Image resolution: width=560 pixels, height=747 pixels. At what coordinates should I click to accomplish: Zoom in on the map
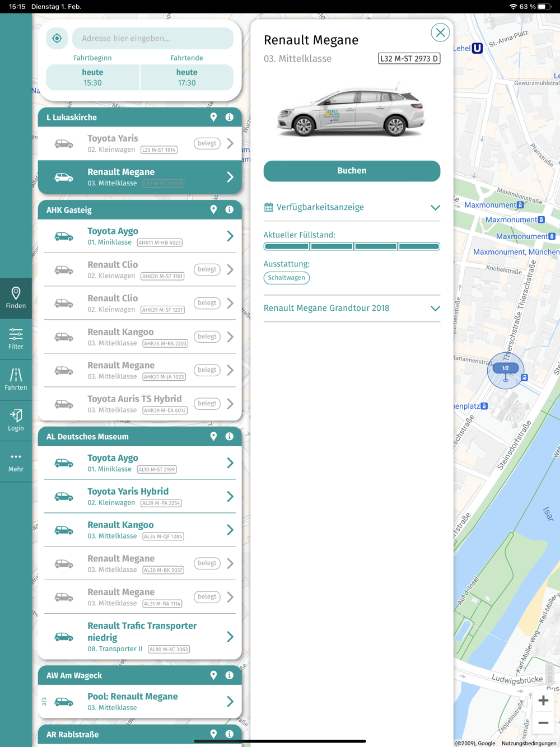[x=543, y=701]
